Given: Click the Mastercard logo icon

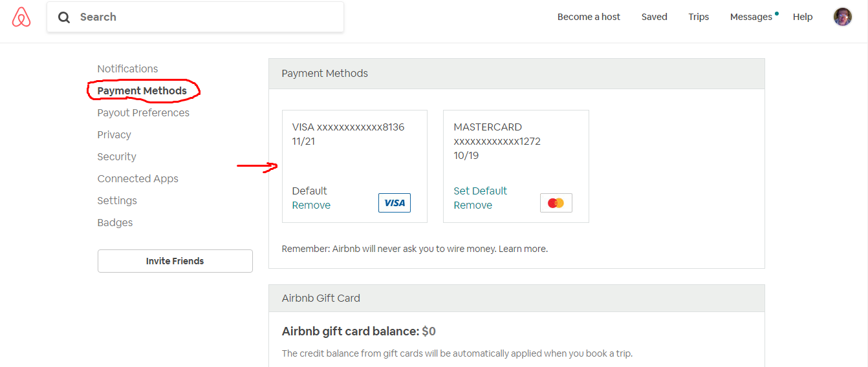Looking at the screenshot, I should [x=556, y=203].
